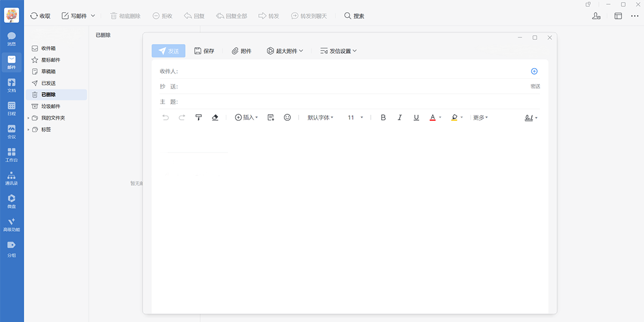The image size is (644, 322).
Task: Expand the 我的文件夹 folder tree
Action: click(x=28, y=118)
